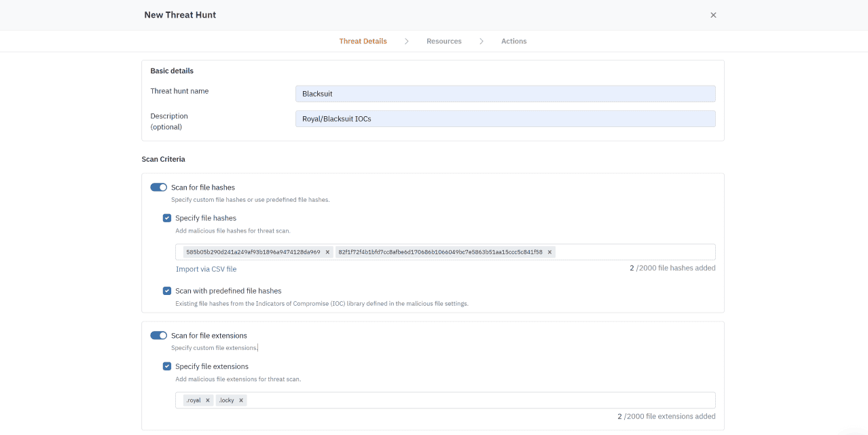Click Import via CSV file link
Viewport: 868px width, 435px height.
206,269
